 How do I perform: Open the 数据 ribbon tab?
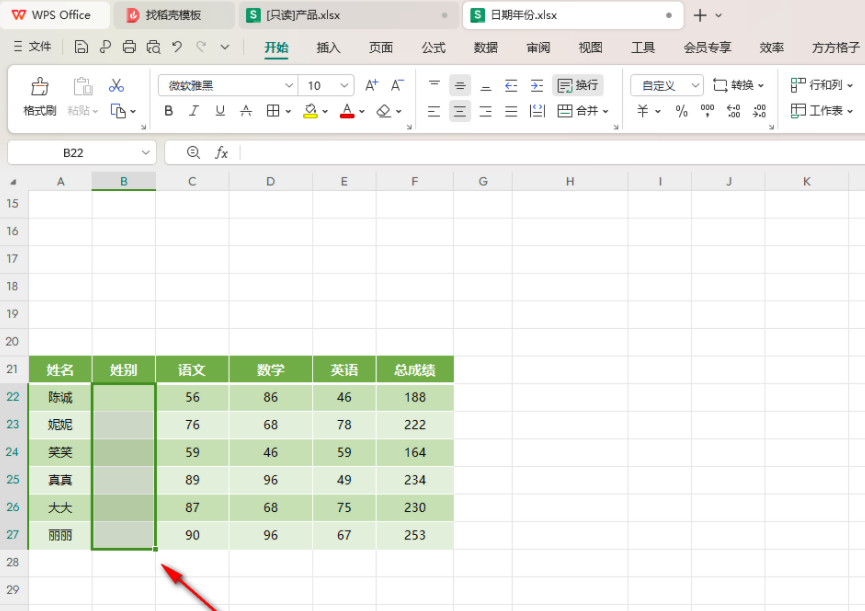pyautogui.click(x=485, y=47)
